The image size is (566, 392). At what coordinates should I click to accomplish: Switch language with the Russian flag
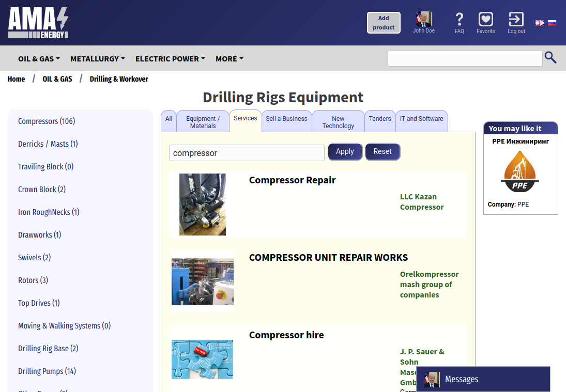pyautogui.click(x=552, y=23)
